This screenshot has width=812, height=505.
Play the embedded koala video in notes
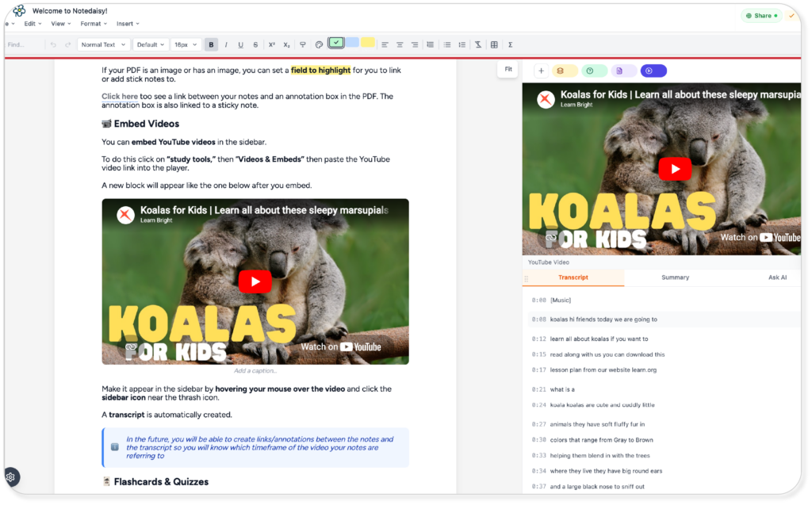click(x=255, y=281)
